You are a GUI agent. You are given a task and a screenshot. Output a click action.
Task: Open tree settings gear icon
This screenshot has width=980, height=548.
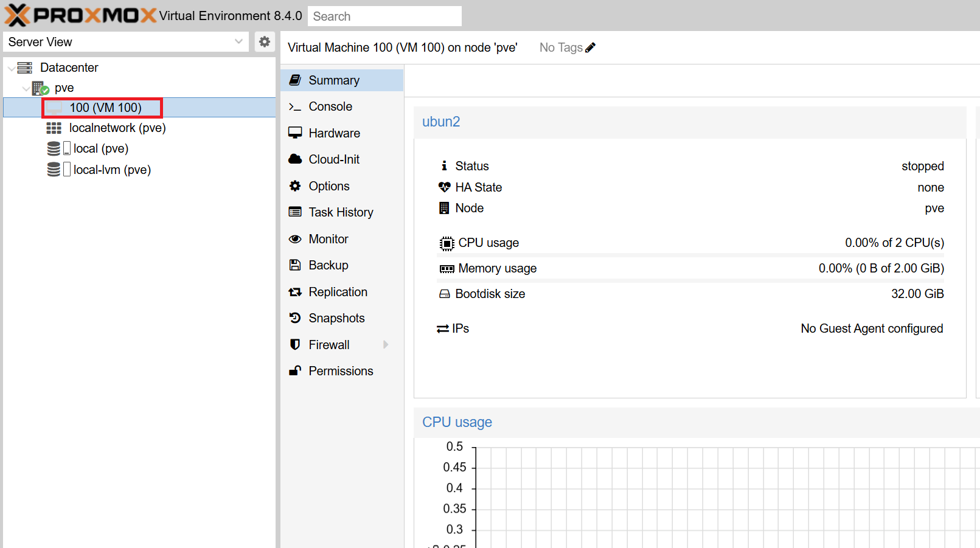coord(265,42)
